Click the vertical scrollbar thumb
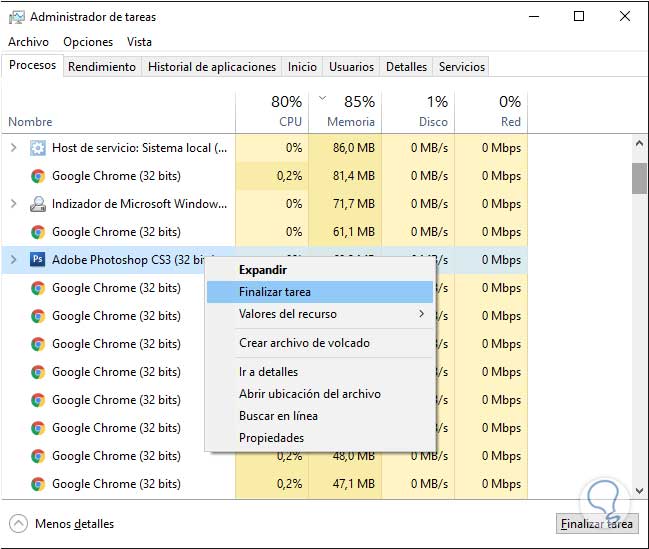 [639, 177]
